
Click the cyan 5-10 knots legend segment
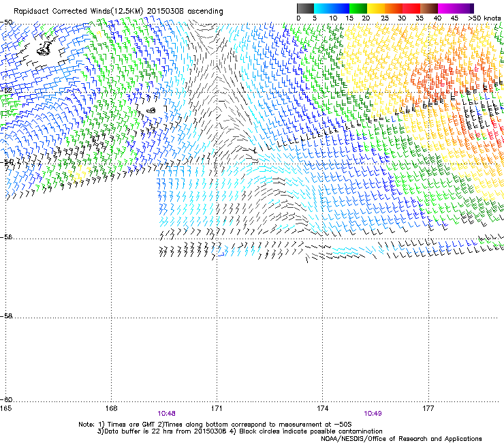323,8
